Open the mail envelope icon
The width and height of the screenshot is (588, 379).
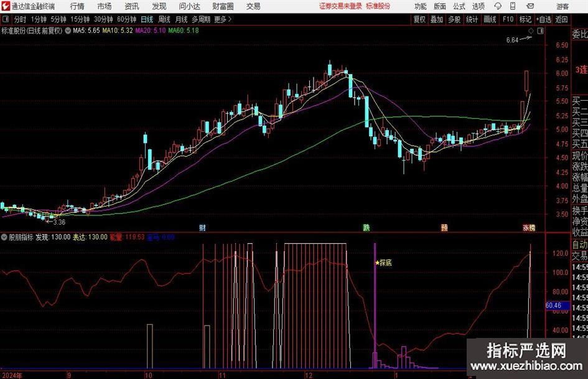tap(530, 6)
